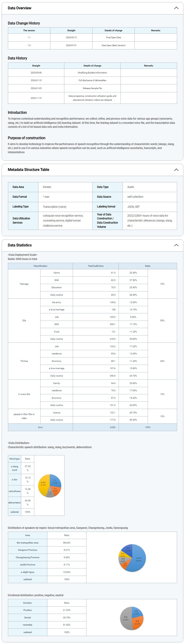Click the word type distribution pie chart
185x644 pixels.
pyautogui.click(x=49, y=485)
